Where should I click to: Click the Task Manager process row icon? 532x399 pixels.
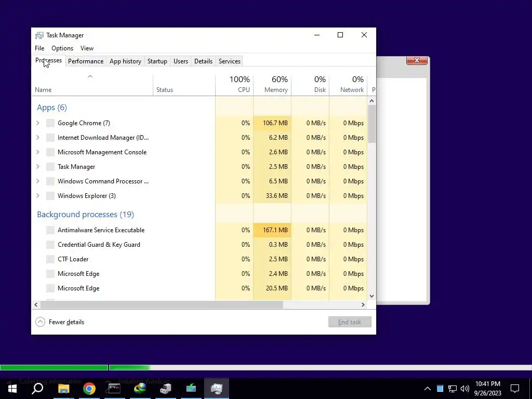[50, 167]
